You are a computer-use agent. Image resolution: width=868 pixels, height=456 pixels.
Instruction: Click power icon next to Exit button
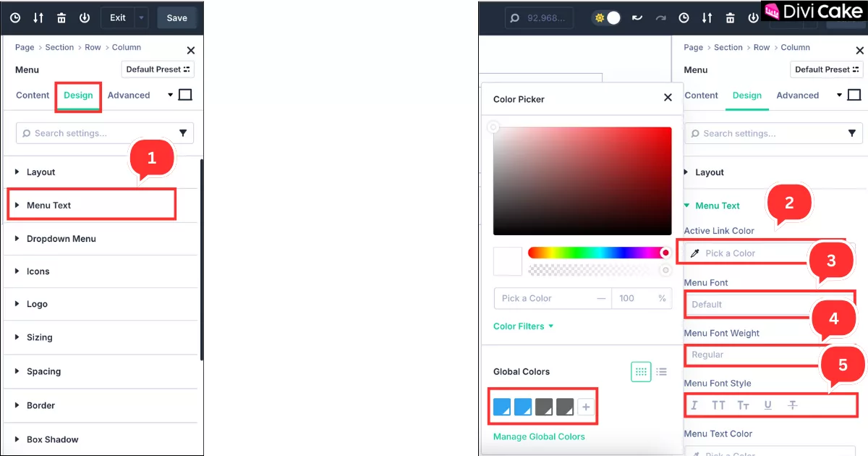point(85,17)
